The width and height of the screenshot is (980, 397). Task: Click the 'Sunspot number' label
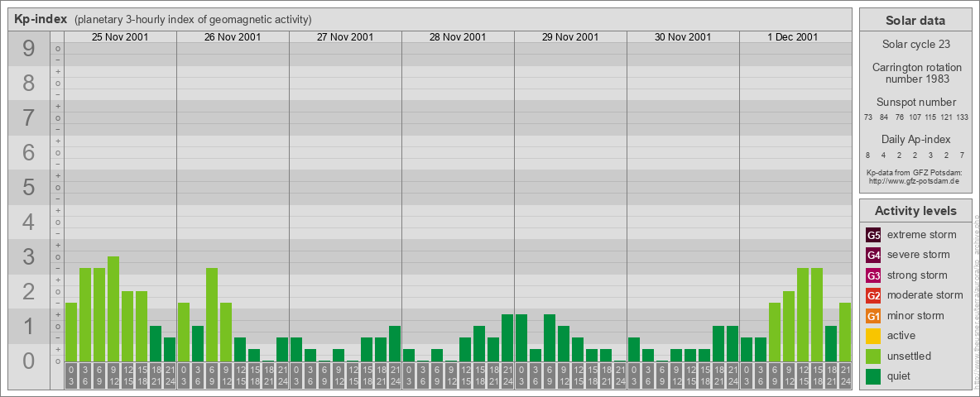(x=916, y=103)
